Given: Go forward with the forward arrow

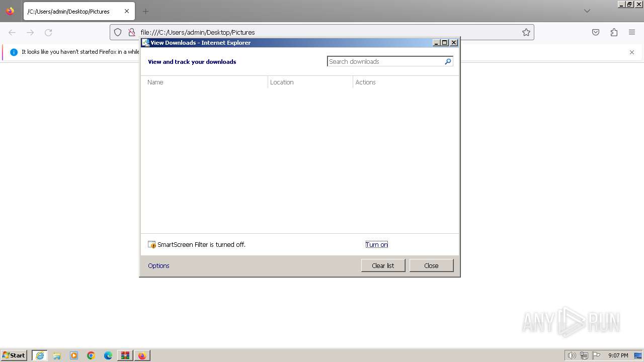Looking at the screenshot, I should point(30,32).
